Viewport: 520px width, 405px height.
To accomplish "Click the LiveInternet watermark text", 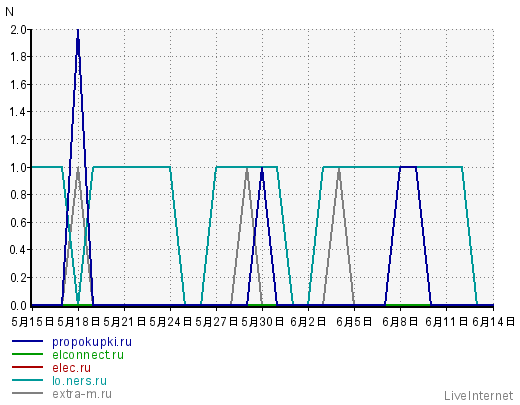I will click(478, 396).
